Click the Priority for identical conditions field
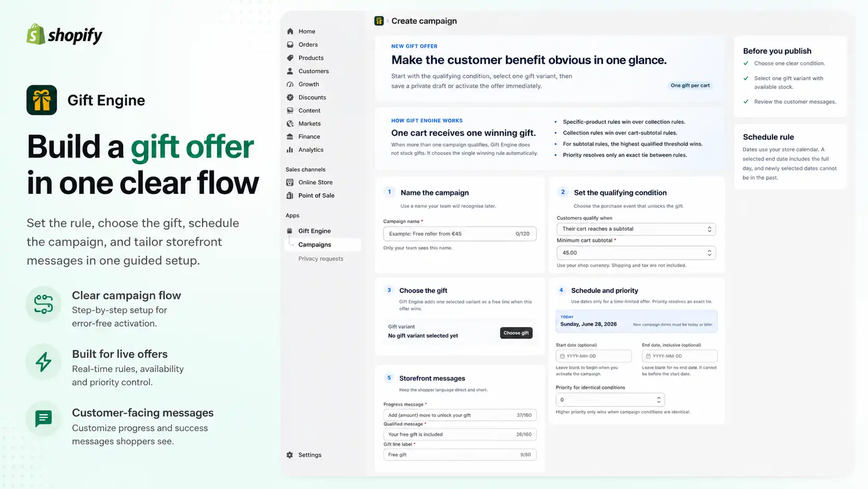 pyautogui.click(x=610, y=400)
